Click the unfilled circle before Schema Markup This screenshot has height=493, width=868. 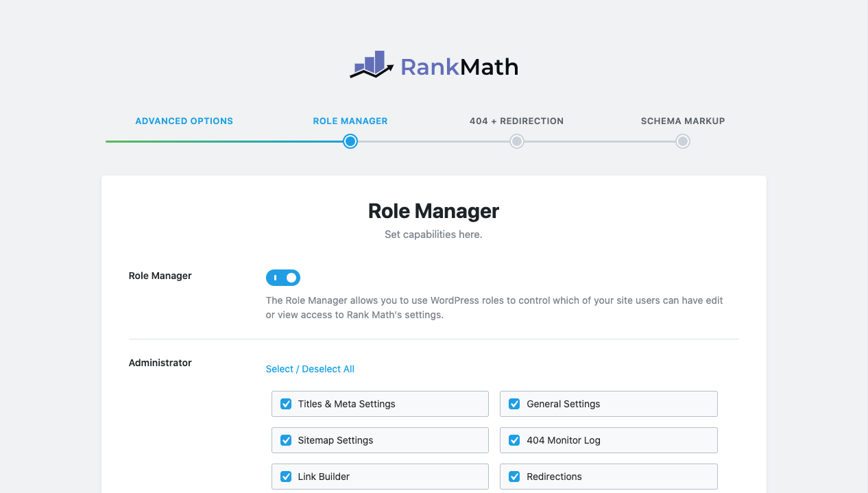pyautogui.click(x=682, y=141)
